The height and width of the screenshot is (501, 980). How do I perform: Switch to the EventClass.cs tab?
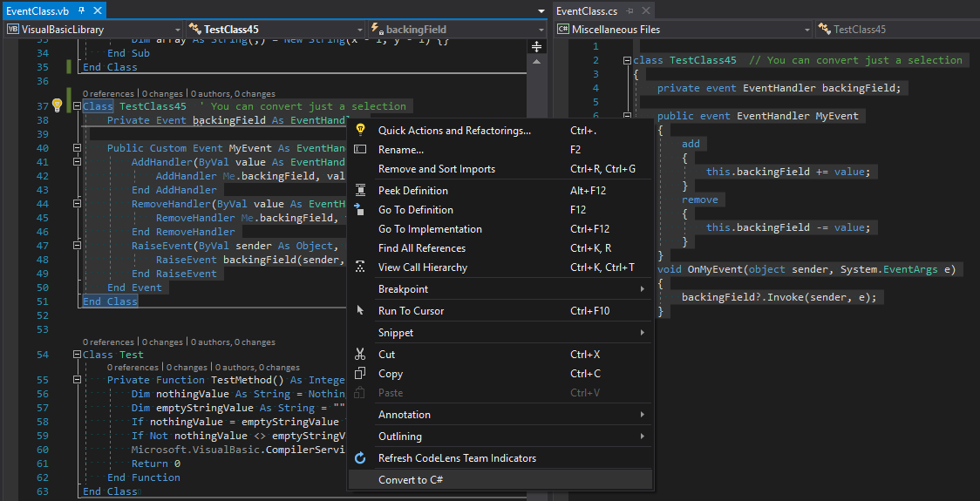(587, 11)
